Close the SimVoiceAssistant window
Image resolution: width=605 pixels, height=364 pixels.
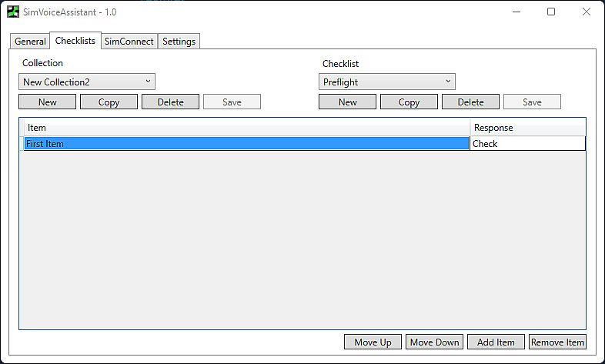(586, 12)
